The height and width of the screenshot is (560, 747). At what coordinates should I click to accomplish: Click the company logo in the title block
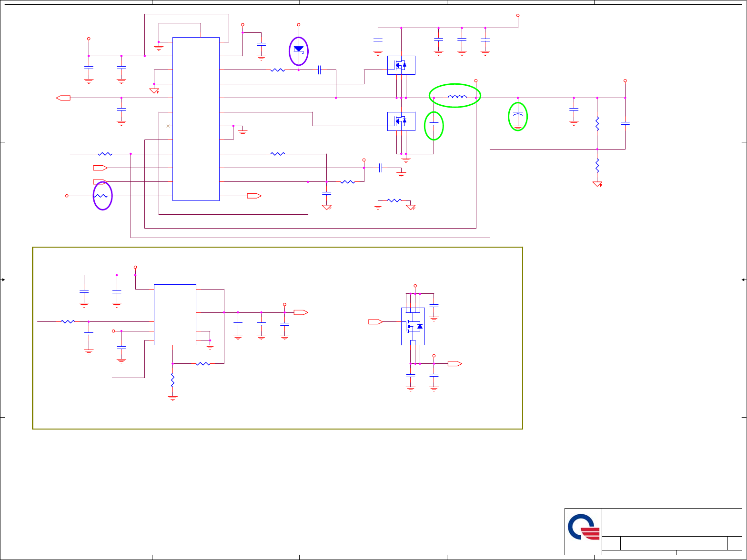coord(584,527)
